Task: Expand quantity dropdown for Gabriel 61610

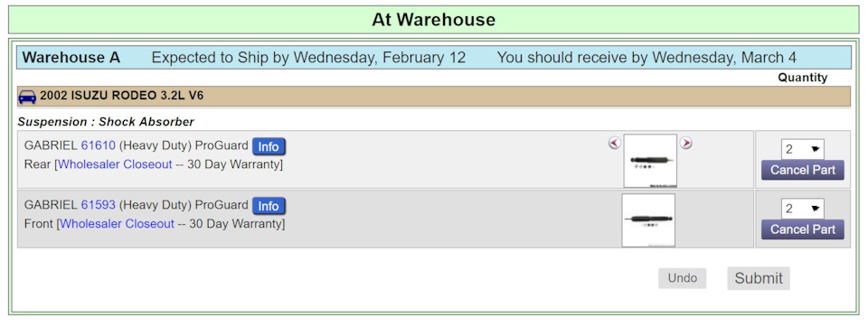Action: (x=802, y=149)
